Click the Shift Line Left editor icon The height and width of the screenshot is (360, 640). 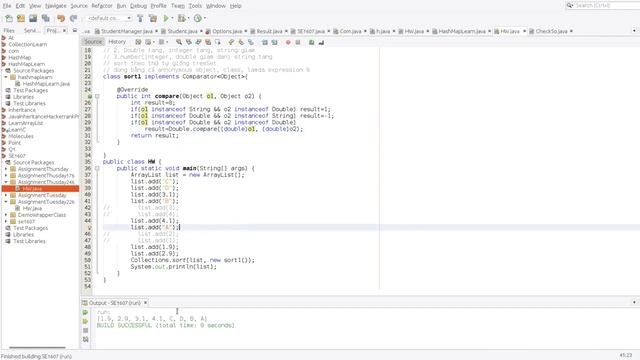tap(264, 42)
